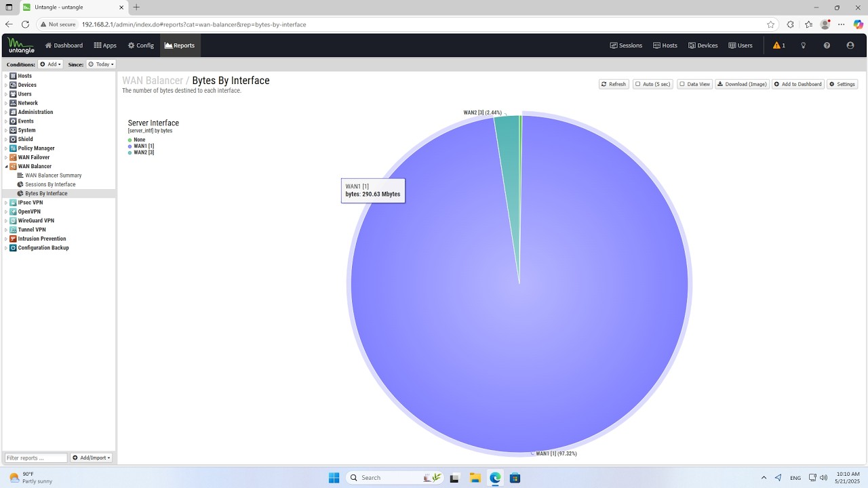868x488 pixels.
Task: Click the Shield report icon
Action: pos(13,139)
